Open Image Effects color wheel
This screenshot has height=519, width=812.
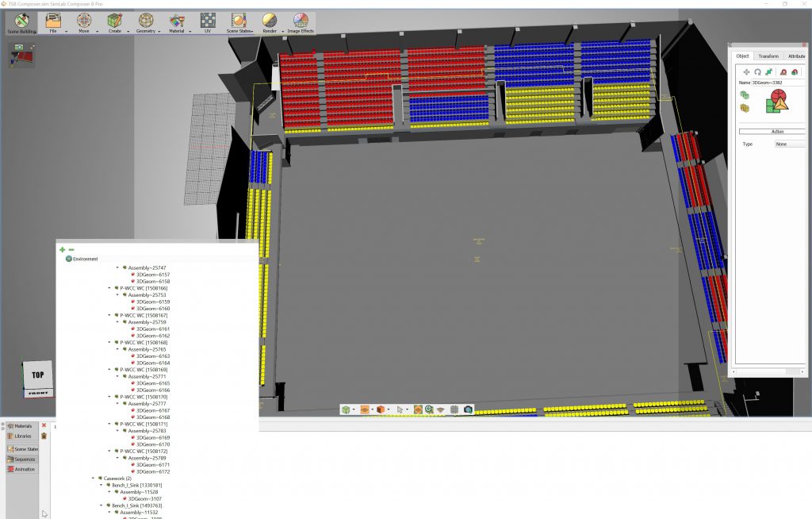[301, 22]
